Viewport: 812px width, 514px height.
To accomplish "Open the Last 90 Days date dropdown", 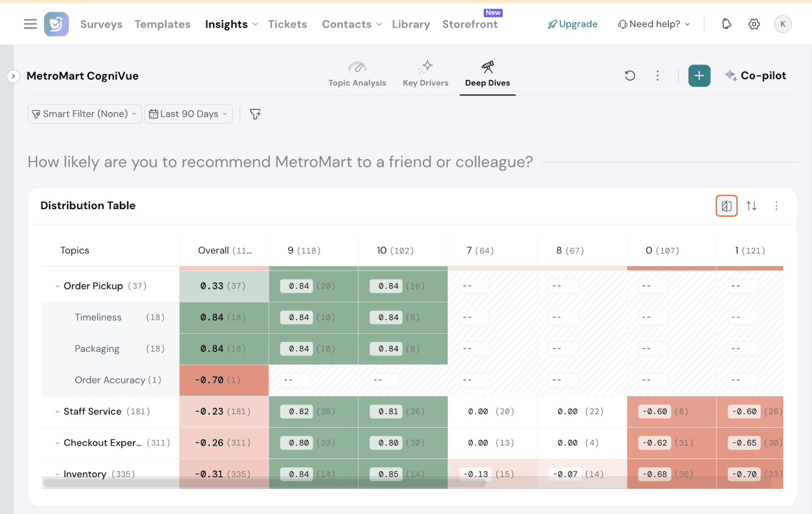I will pos(188,114).
